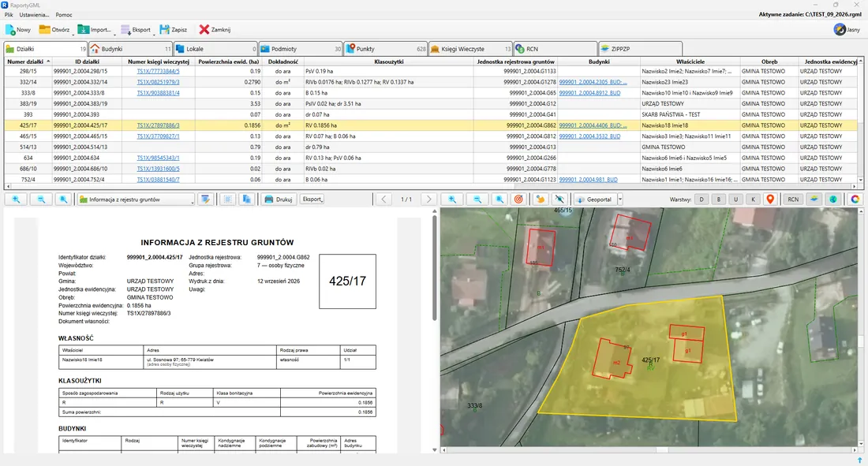Image resolution: width=868 pixels, height=466 pixels.
Task: Switch theme using the Jasny button
Action: [847, 30]
